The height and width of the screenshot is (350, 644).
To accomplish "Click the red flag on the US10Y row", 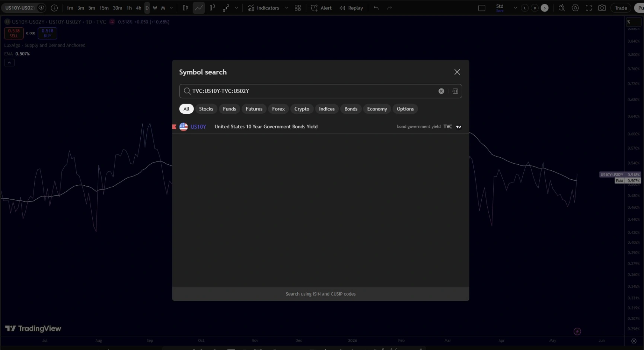I will (x=174, y=127).
